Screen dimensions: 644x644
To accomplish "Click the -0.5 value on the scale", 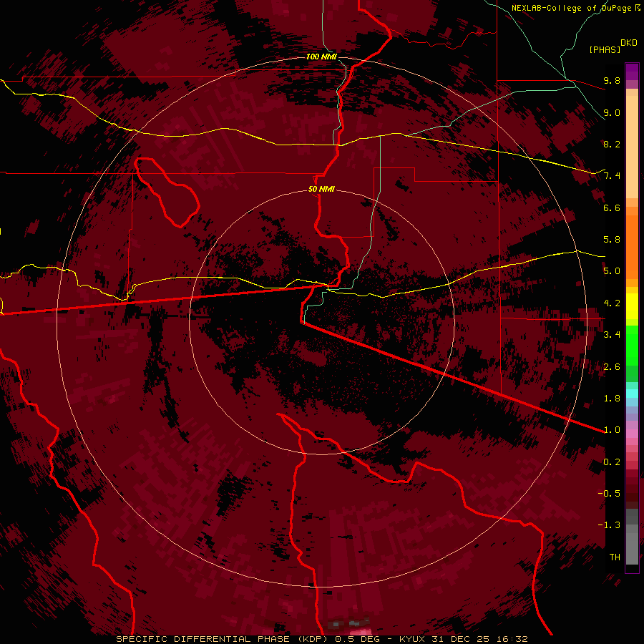I will click(609, 494).
